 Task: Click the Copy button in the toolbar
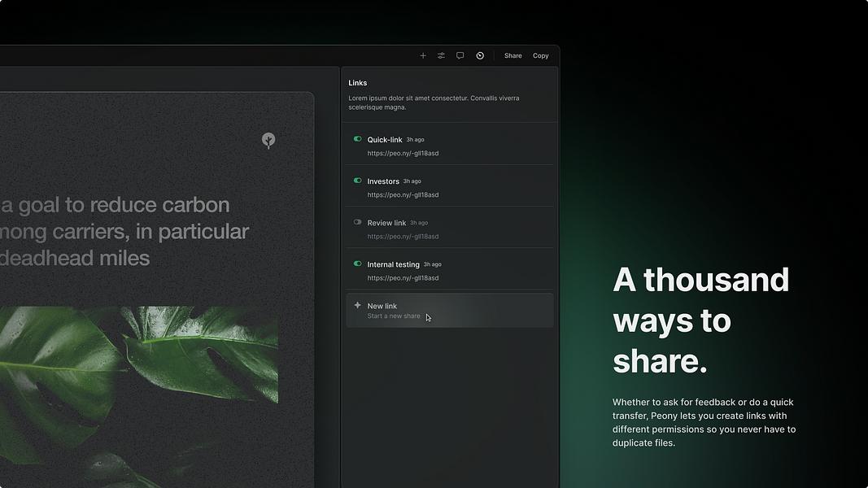pos(541,55)
